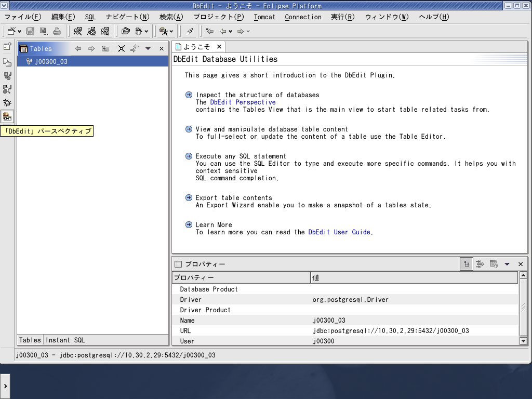Click the properties scrollbar down arrow
The width and height of the screenshot is (532, 399).
tap(524, 341)
